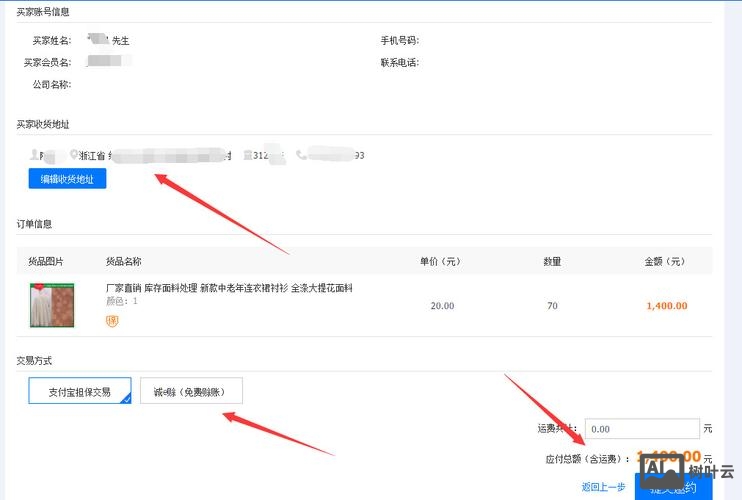742x500 pixels.
Task: Click the phone icon in address row
Action: point(302,156)
